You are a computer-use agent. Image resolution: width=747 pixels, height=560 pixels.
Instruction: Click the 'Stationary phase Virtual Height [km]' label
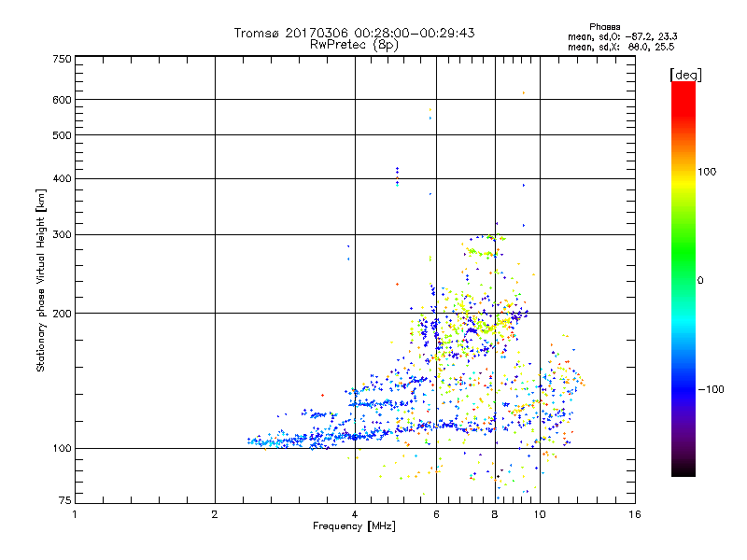41,280
